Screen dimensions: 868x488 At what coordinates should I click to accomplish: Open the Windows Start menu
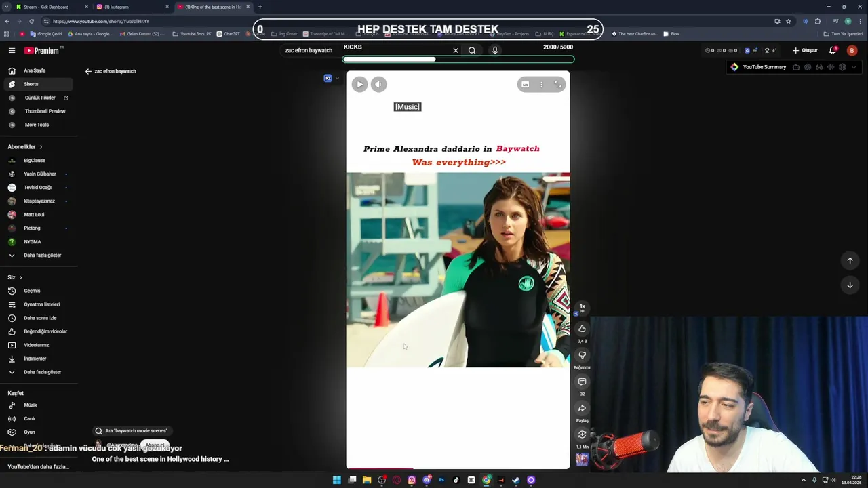tap(337, 480)
